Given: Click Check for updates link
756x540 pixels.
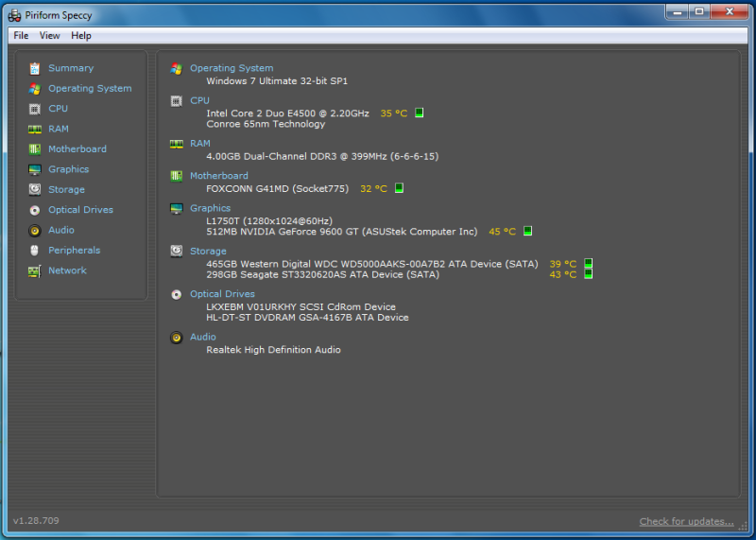Looking at the screenshot, I should click(687, 522).
